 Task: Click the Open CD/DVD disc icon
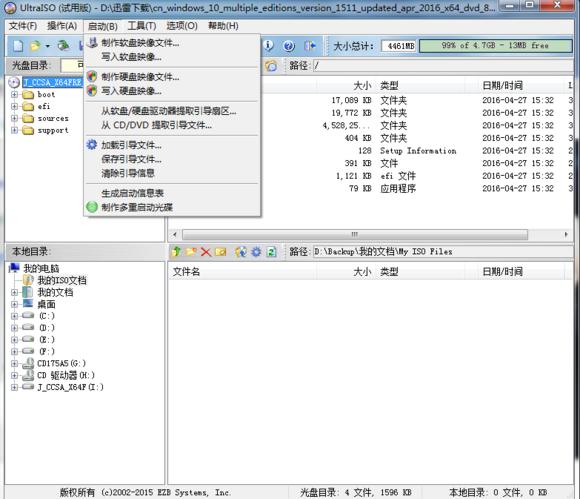click(64, 45)
